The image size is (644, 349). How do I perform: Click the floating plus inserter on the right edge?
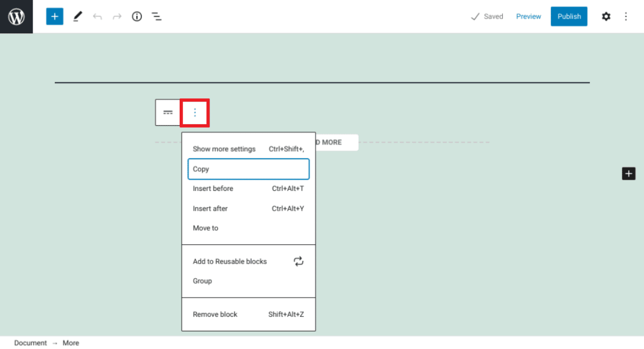[629, 173]
